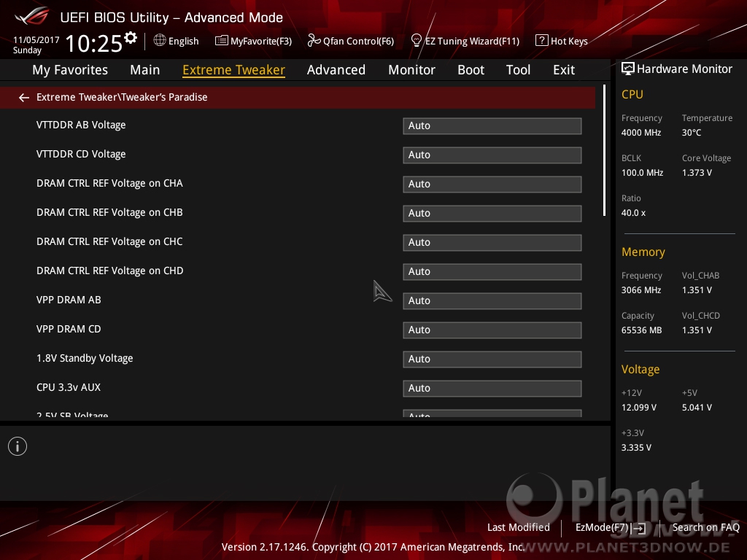747x560 pixels.
Task: Click the EZ Tuning Wizard bulb icon
Action: coord(416,41)
